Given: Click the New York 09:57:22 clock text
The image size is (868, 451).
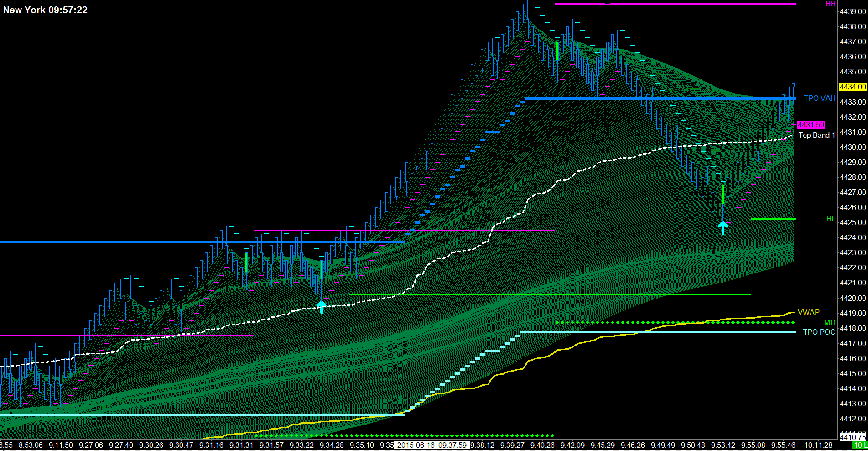Looking at the screenshot, I should (45, 10).
